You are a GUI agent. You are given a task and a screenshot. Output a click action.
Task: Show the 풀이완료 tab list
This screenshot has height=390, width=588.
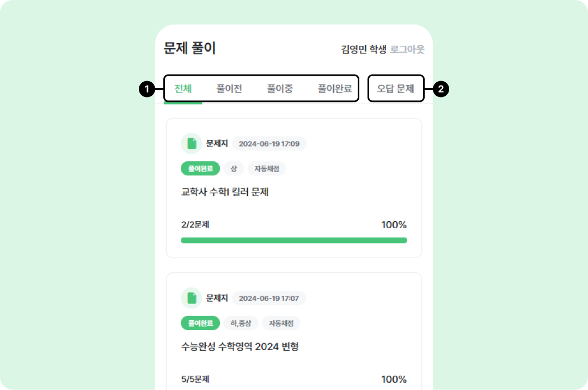[335, 89]
